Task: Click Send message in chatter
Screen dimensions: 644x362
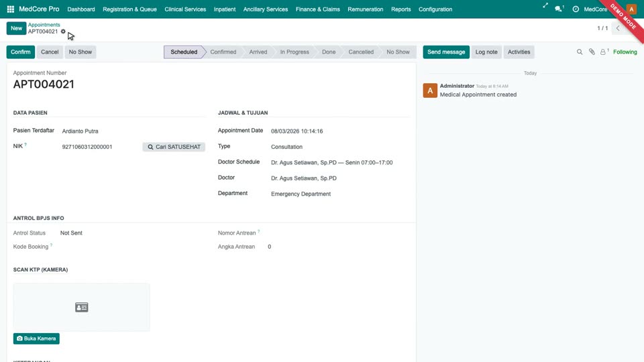Action: tap(446, 52)
